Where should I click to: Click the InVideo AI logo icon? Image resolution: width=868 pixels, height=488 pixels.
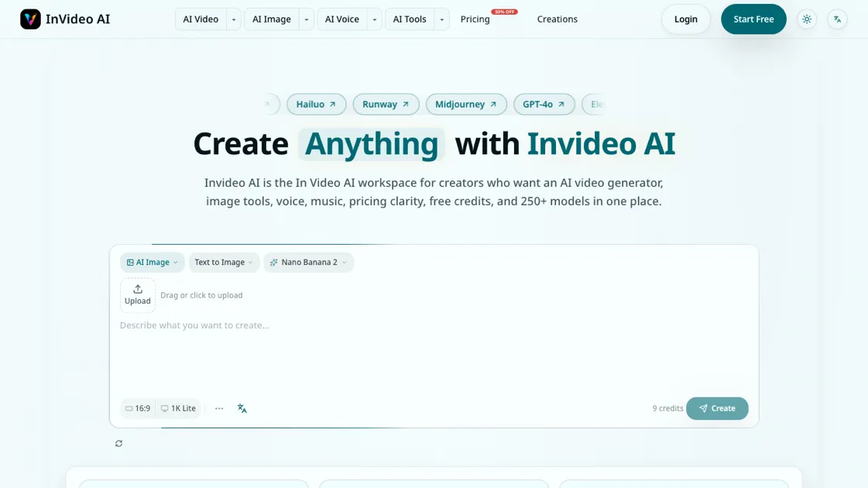(x=30, y=19)
